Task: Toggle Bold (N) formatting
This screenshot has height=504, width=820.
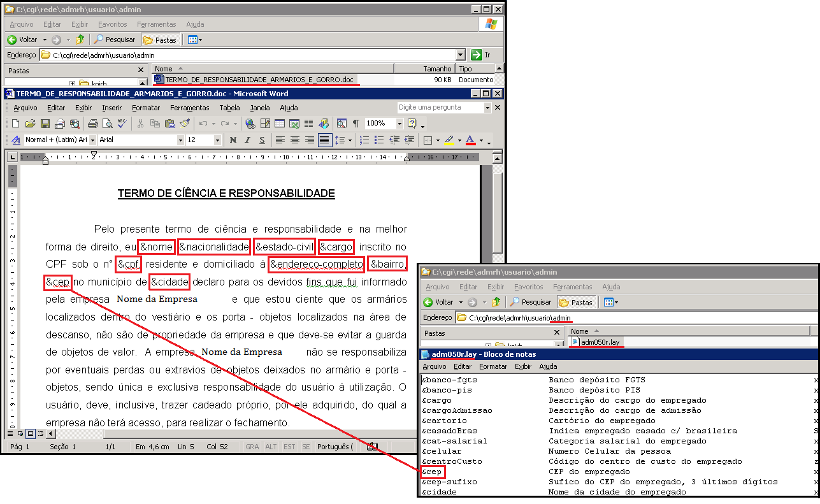Action: 233,140
